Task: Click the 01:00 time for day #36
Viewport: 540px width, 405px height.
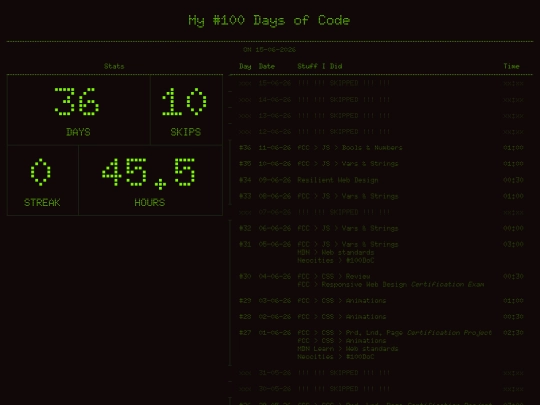Action: (x=513, y=148)
